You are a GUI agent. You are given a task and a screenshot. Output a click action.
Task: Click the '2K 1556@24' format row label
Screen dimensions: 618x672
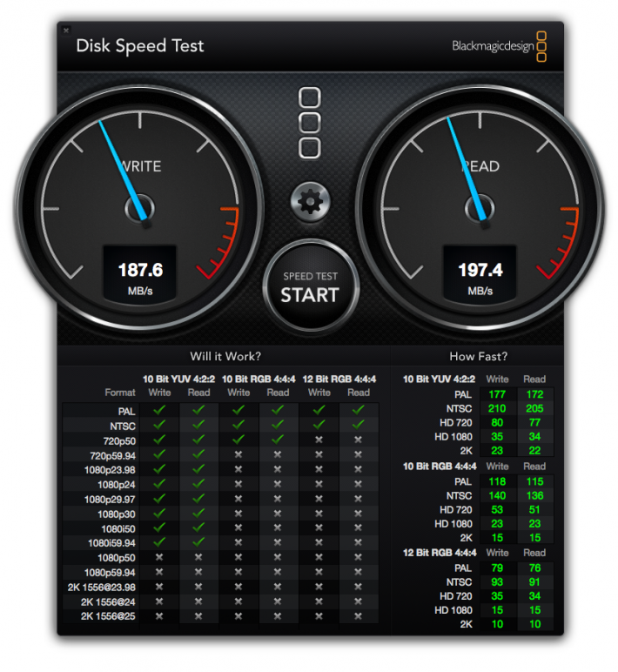(108, 602)
